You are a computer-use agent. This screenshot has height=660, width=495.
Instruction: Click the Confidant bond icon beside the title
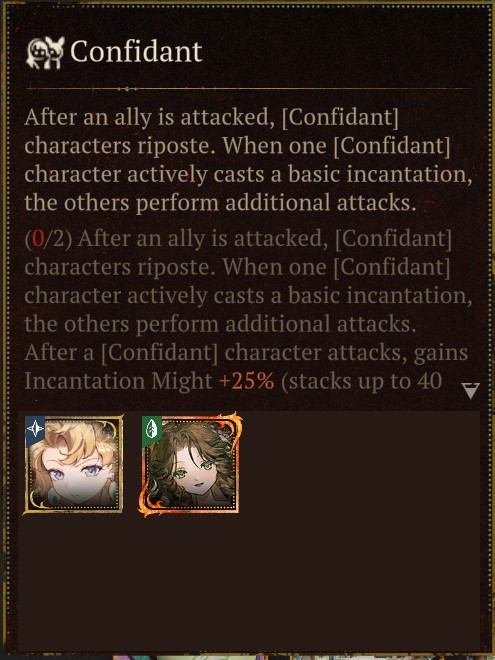click(45, 53)
